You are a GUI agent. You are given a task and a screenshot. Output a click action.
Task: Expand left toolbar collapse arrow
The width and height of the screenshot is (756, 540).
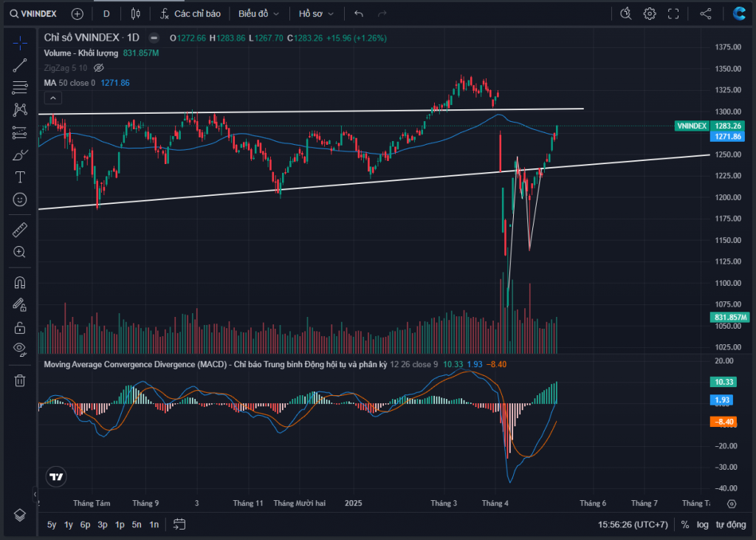pos(35,494)
